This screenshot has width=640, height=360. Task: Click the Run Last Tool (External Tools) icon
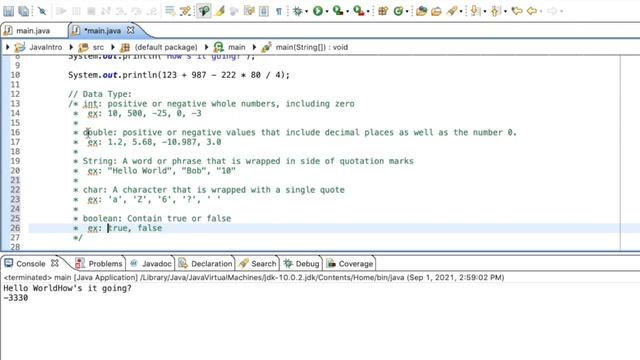358,11
